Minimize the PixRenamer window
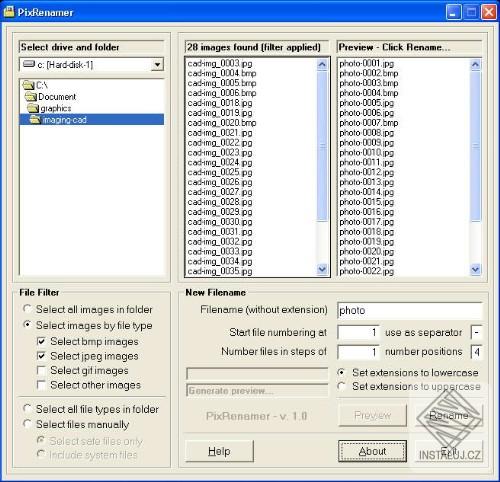The width and height of the screenshot is (500, 482). [454, 12]
